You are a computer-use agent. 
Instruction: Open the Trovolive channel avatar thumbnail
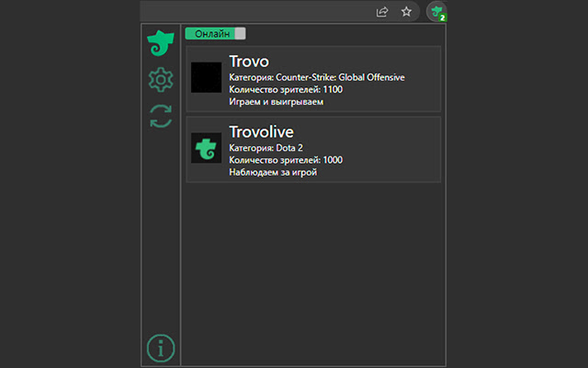[x=206, y=148]
